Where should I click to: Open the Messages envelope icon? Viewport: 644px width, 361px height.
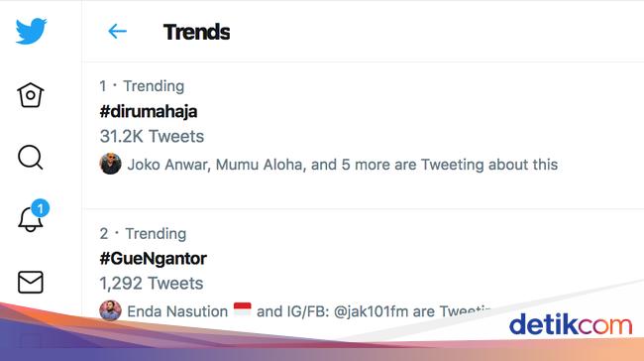(31, 282)
